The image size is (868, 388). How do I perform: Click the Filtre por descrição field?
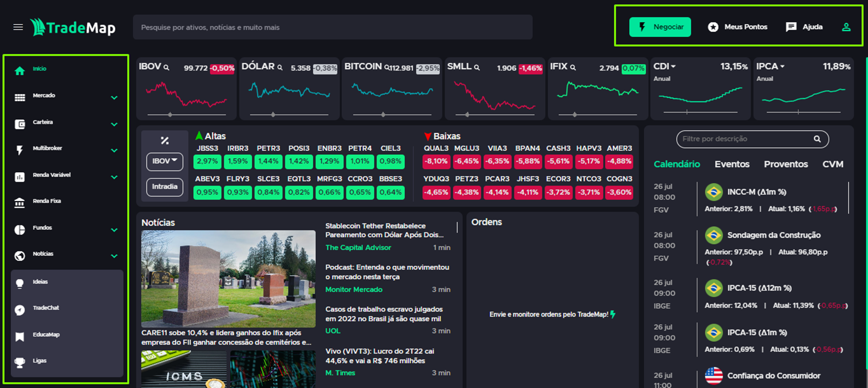(753, 139)
